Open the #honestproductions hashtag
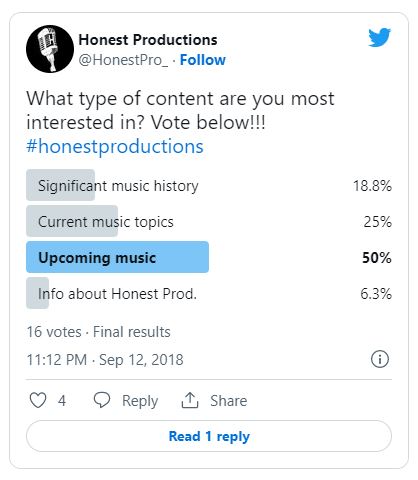 pos(115,146)
